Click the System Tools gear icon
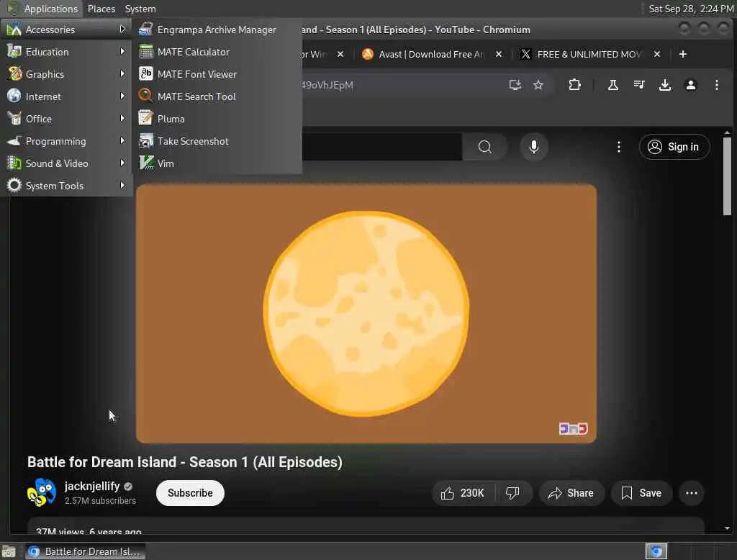 coord(14,185)
